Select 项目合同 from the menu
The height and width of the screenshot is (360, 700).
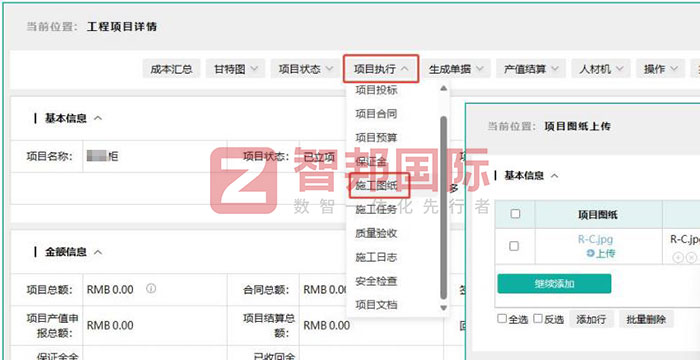(376, 114)
